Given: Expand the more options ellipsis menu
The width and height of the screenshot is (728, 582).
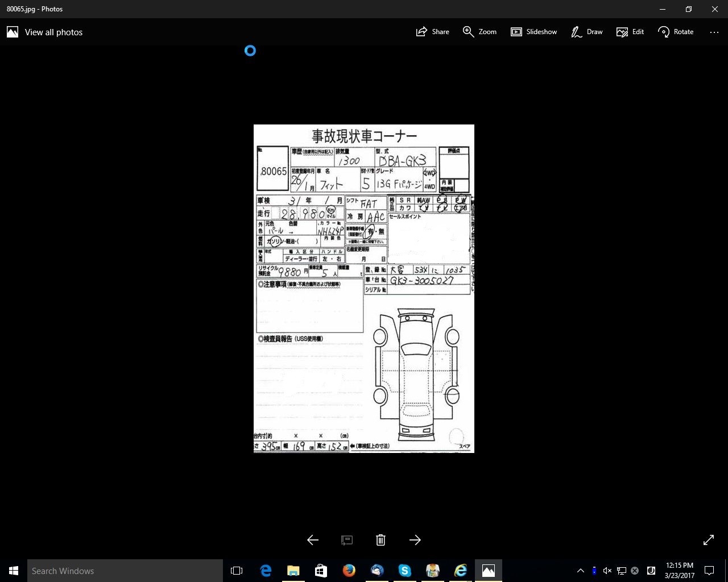Looking at the screenshot, I should 714,32.
